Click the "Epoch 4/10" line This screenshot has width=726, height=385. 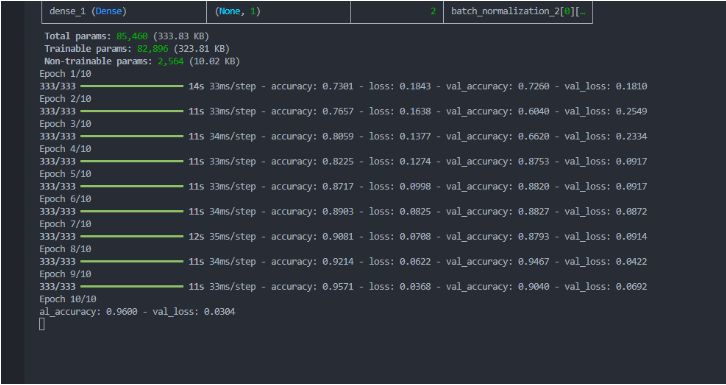pyautogui.click(x=65, y=149)
